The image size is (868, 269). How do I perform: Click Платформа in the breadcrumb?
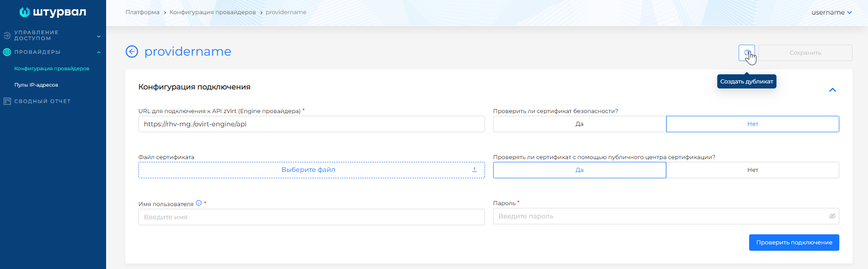(142, 12)
